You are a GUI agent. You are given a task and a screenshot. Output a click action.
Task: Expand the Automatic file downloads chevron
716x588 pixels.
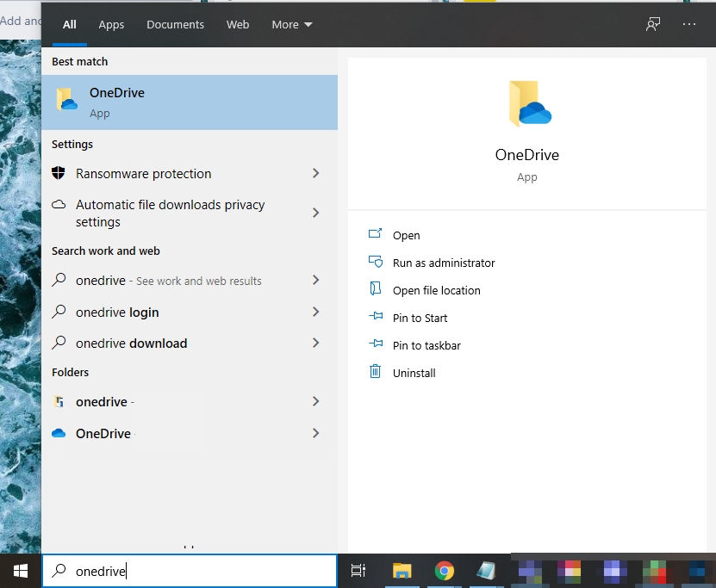pos(315,213)
